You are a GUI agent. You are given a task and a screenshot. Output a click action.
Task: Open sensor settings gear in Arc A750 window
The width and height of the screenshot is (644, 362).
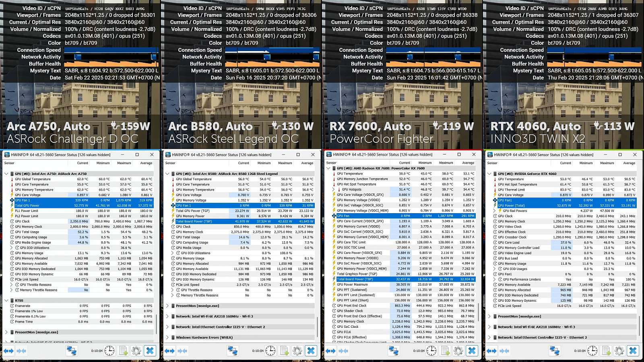point(136,351)
